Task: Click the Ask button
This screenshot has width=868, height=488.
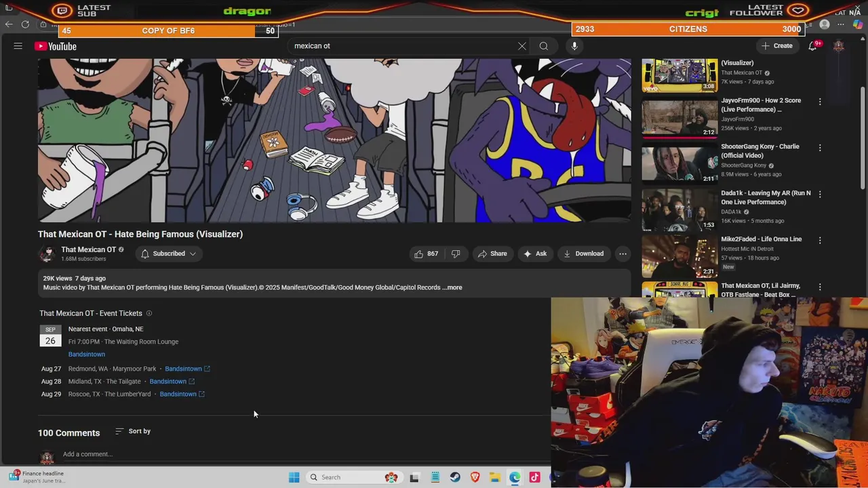Action: [x=534, y=253]
